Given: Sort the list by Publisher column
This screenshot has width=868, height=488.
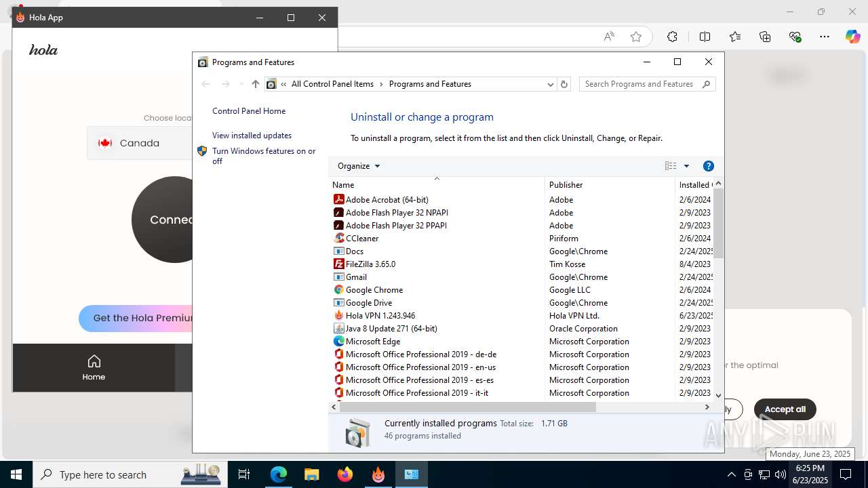Looking at the screenshot, I should (610, 184).
